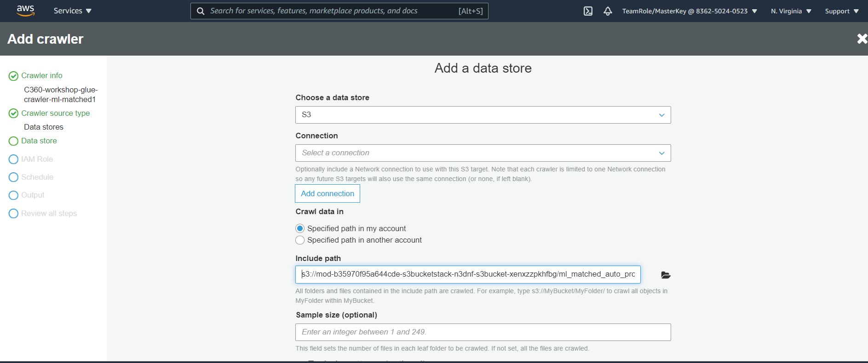868x363 pixels.
Task: Expand the Choose a data store dropdown
Action: point(483,115)
